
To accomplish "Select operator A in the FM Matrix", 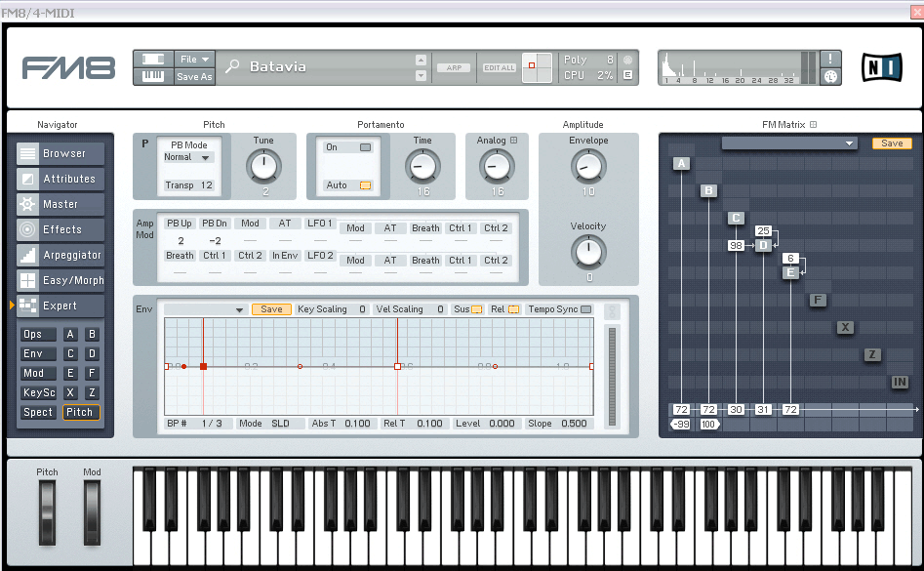I will coord(681,164).
